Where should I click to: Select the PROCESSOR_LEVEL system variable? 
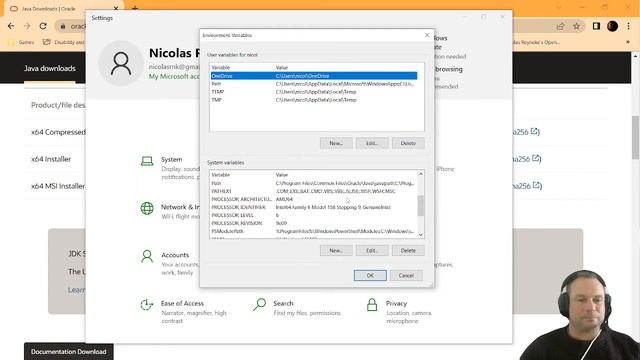pyautogui.click(x=313, y=215)
